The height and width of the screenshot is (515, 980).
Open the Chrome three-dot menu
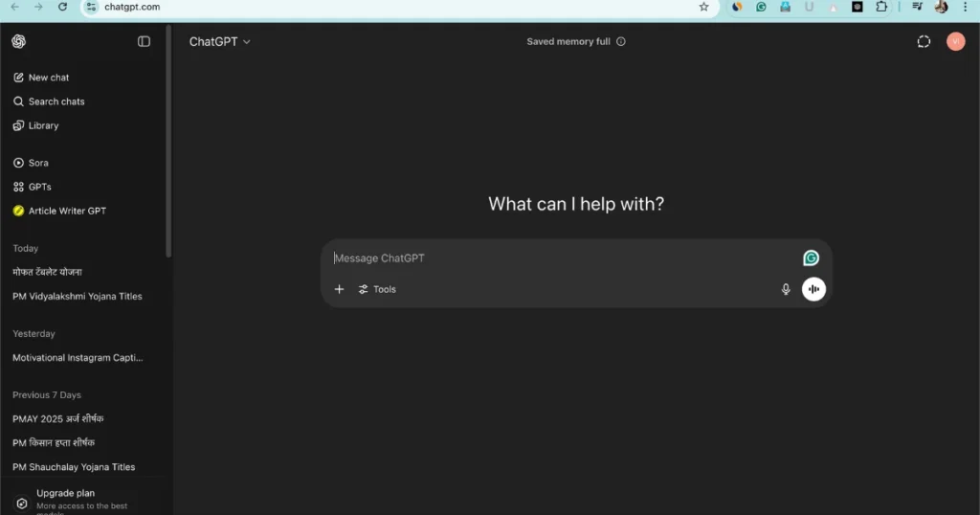click(x=965, y=7)
